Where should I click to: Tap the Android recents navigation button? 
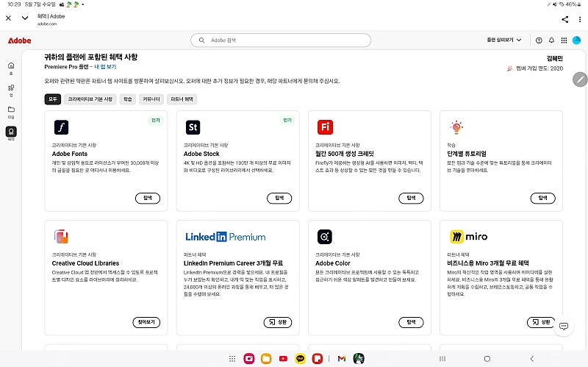tap(442, 359)
